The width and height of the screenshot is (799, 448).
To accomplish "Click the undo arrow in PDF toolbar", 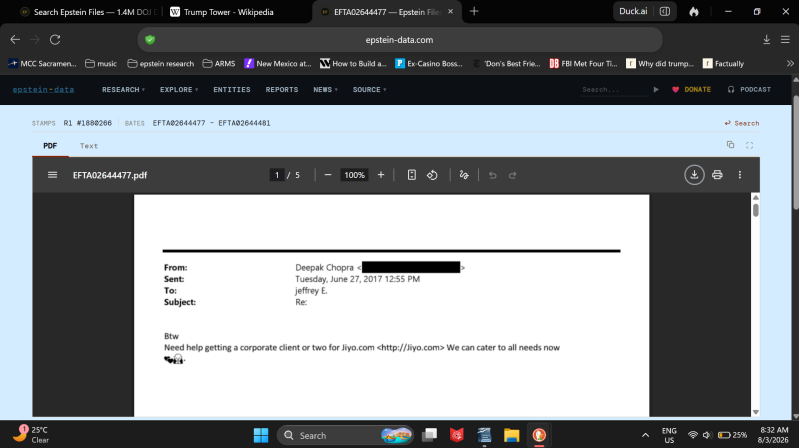I will click(492, 175).
